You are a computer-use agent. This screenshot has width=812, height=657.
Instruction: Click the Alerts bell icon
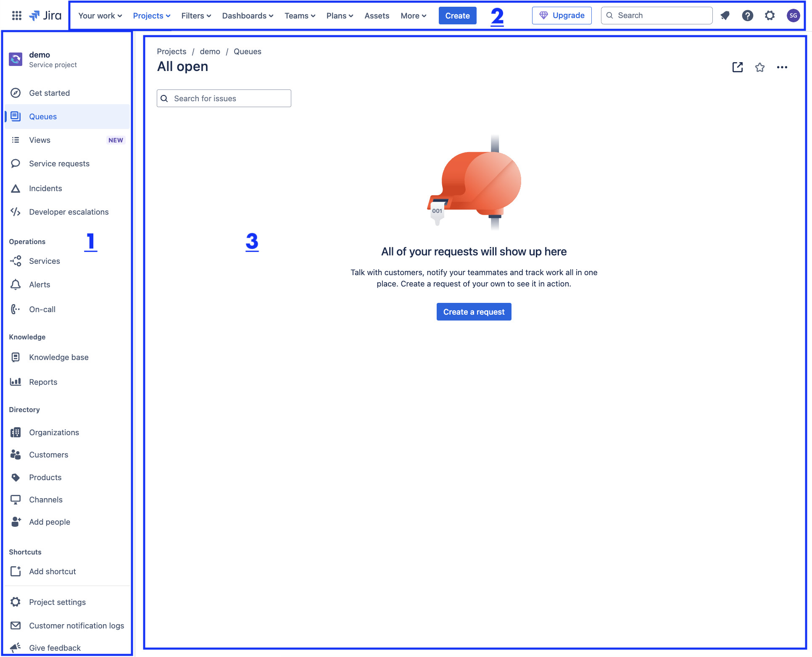[x=16, y=284]
